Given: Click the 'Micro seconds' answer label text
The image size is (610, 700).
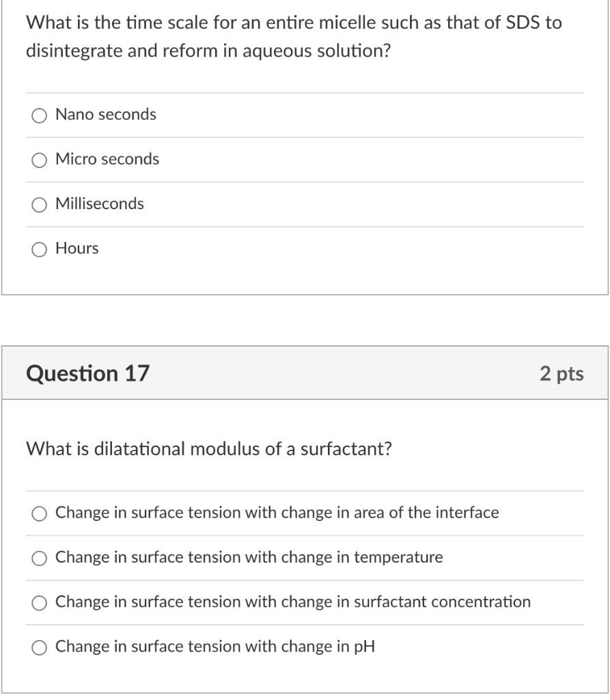Looking at the screenshot, I should tap(107, 159).
